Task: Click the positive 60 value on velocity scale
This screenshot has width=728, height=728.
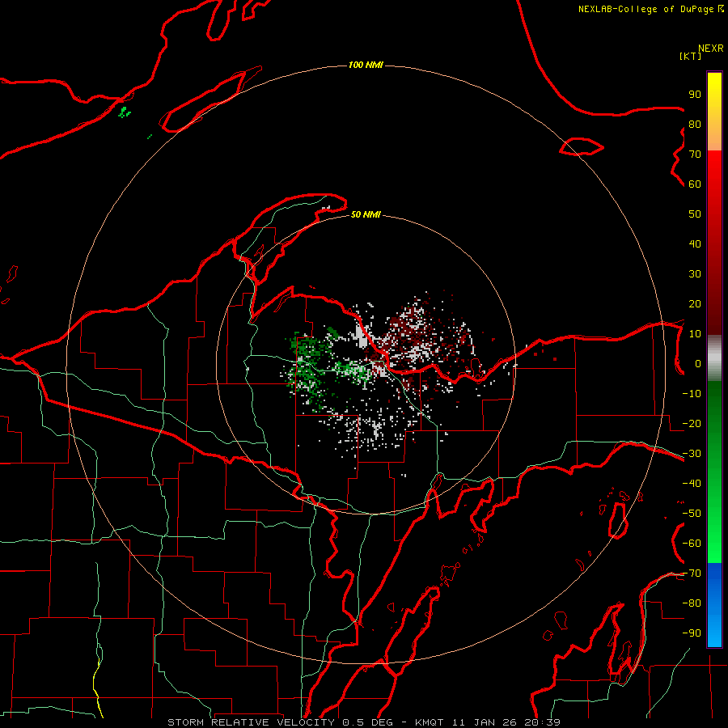Action: (695, 184)
